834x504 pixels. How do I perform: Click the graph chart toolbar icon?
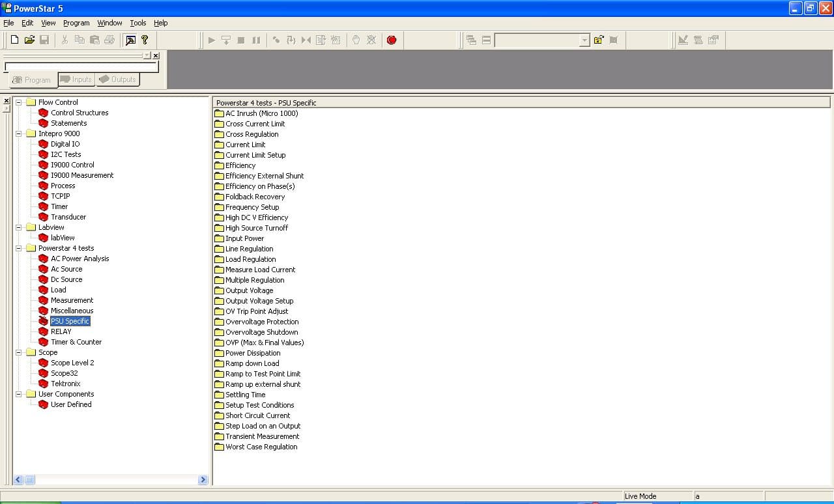[x=683, y=40]
